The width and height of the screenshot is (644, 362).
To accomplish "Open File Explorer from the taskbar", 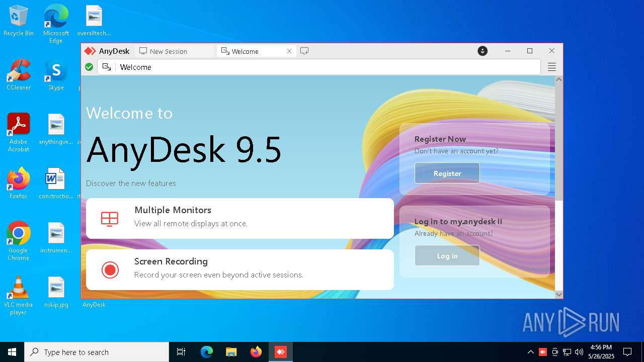I will tap(231, 352).
